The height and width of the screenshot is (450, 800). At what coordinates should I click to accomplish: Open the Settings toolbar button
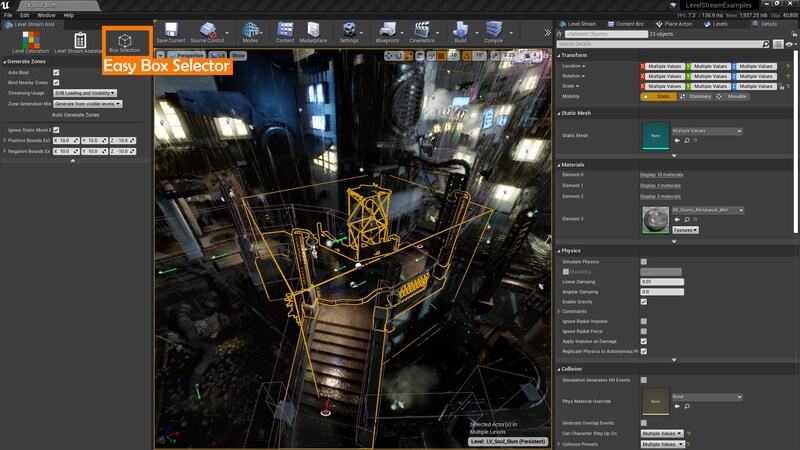tap(349, 33)
